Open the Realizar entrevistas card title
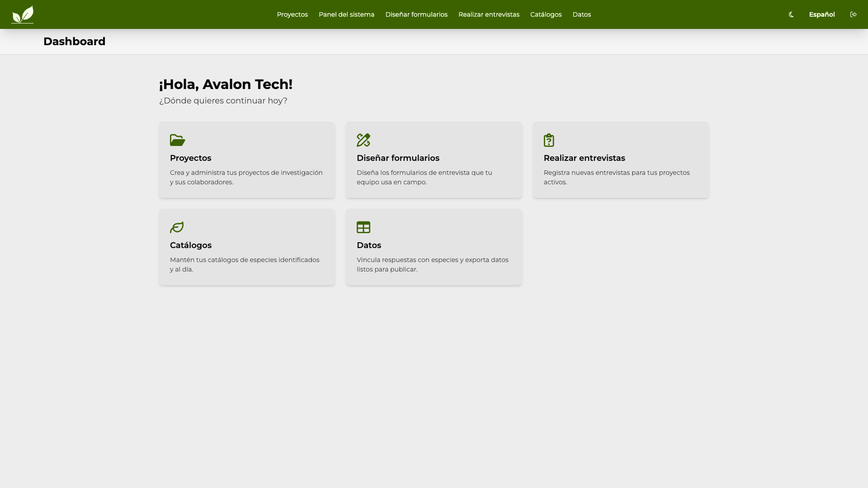This screenshot has width=868, height=488. (584, 158)
